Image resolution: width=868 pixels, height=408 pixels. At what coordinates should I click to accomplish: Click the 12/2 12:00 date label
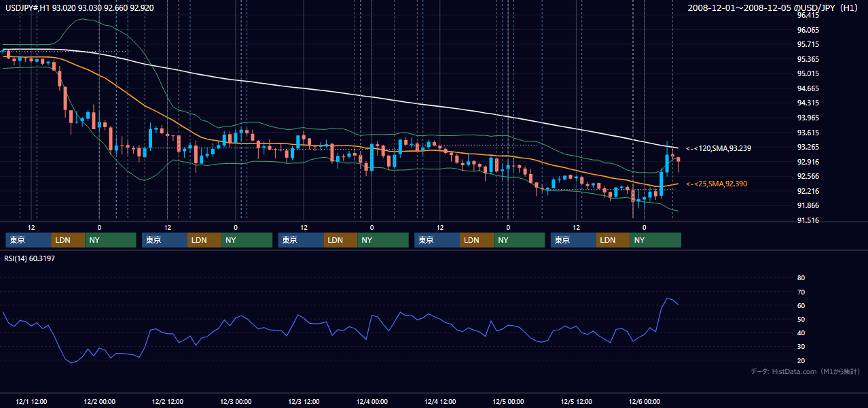pyautogui.click(x=167, y=402)
